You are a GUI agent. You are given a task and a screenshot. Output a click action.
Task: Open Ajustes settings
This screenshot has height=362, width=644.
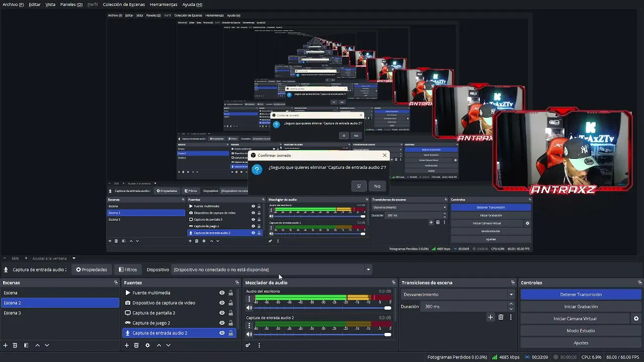pyautogui.click(x=581, y=343)
